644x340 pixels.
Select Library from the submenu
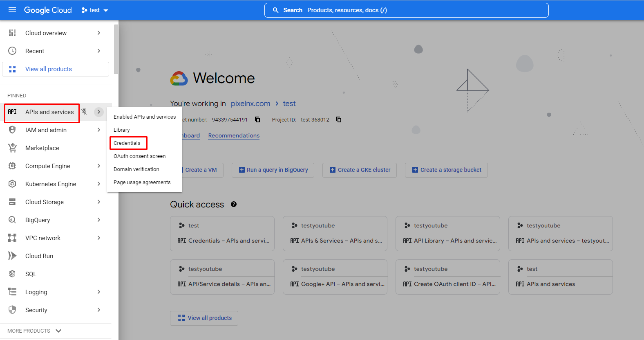[x=145, y=130]
